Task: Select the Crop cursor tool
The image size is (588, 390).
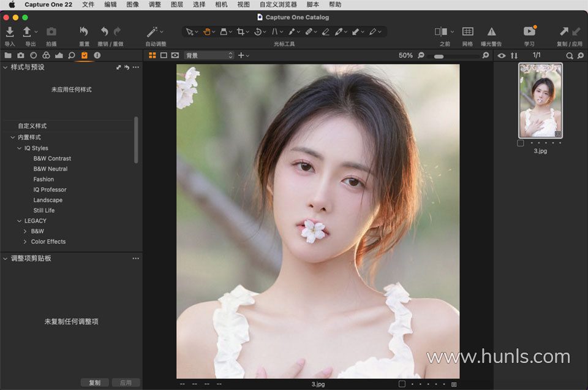Action: click(x=240, y=32)
